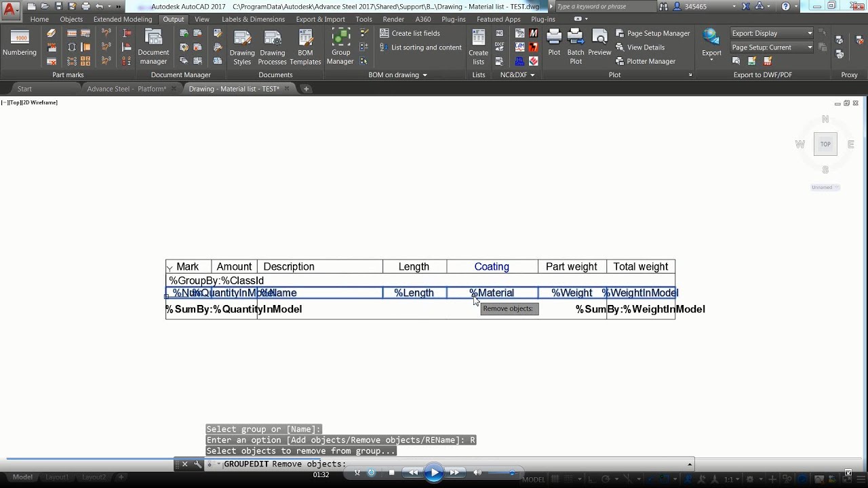Expand the command history arrow

click(x=690, y=464)
